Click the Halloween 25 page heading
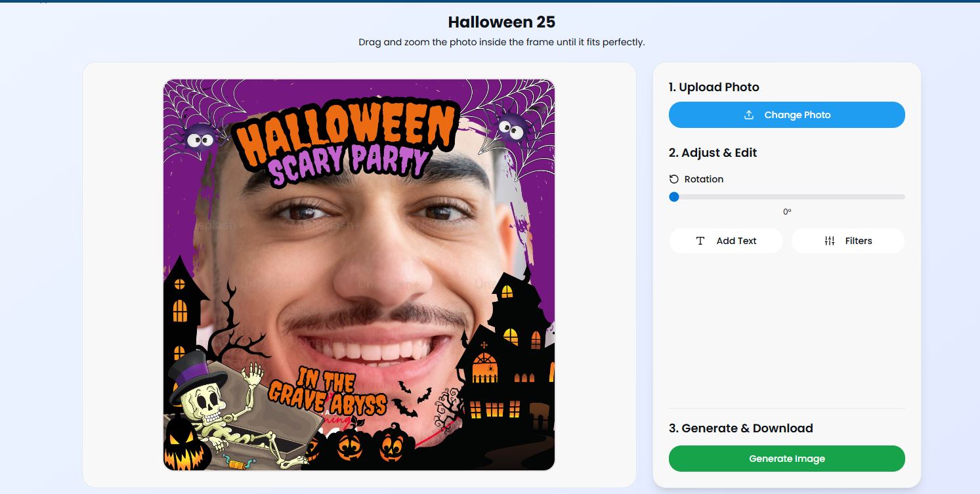 [501, 22]
